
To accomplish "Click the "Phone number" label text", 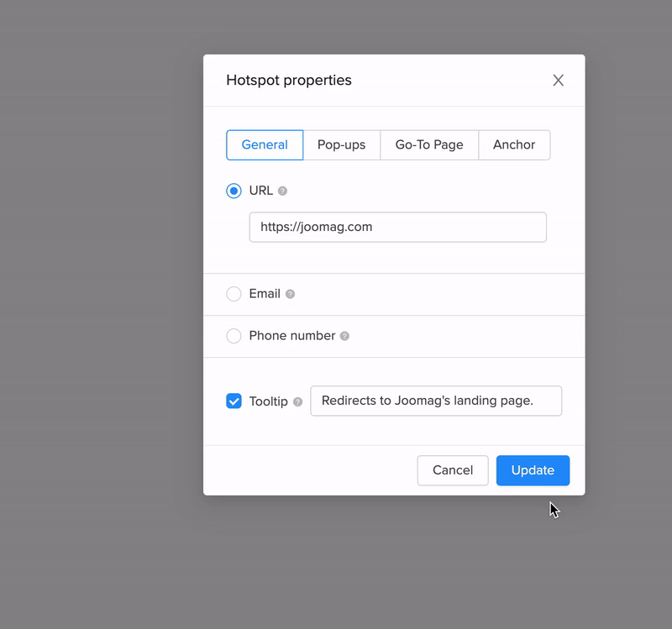I will [x=291, y=336].
